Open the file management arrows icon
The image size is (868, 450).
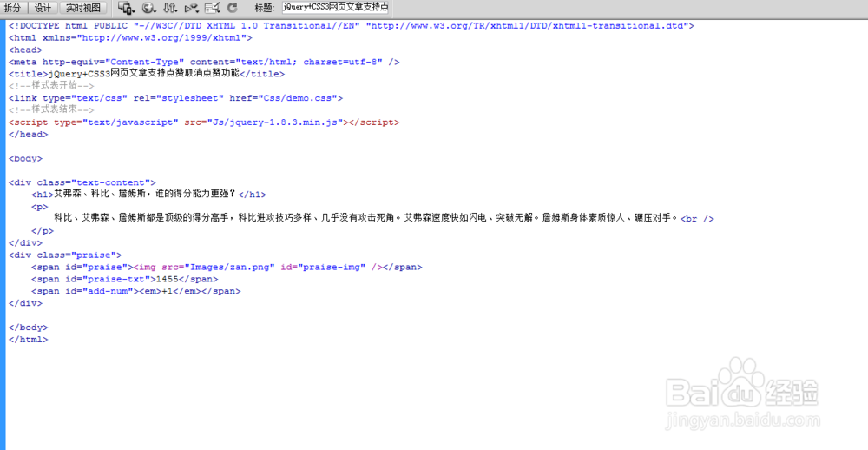click(x=170, y=8)
